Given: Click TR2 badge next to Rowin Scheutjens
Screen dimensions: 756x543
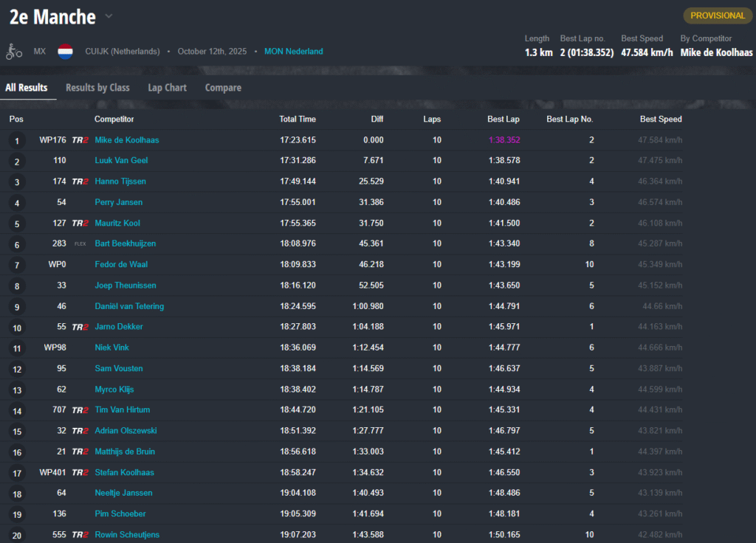Looking at the screenshot, I should pos(80,535).
